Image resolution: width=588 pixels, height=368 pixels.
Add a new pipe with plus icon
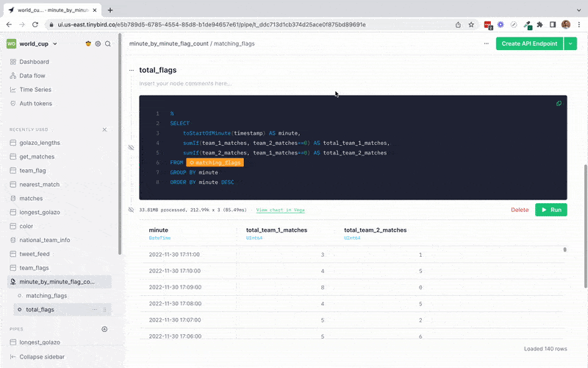coord(104,329)
